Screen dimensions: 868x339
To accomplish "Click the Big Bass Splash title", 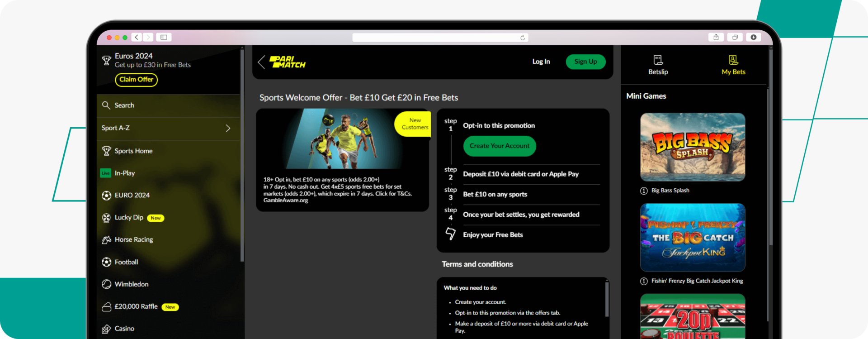I will point(670,191).
